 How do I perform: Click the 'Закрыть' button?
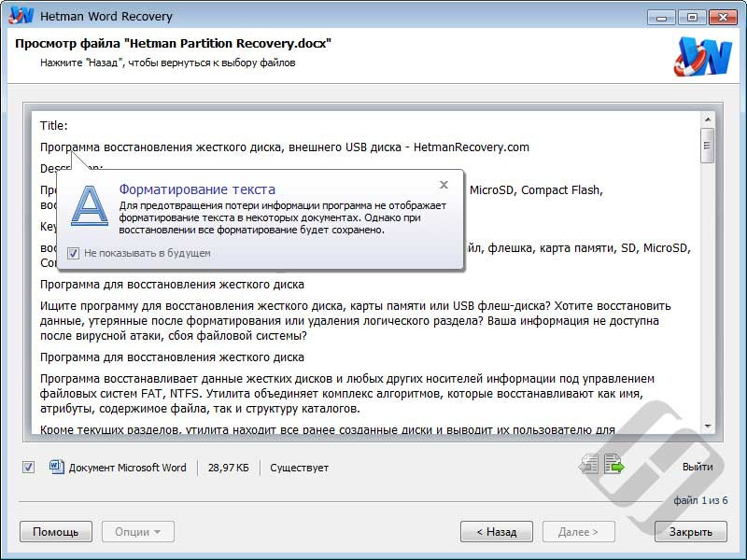tap(691, 532)
